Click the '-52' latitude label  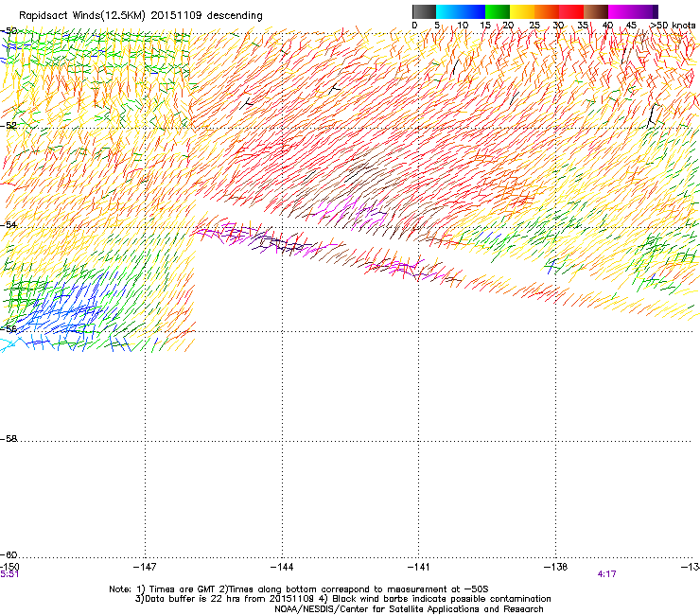(x=9, y=126)
